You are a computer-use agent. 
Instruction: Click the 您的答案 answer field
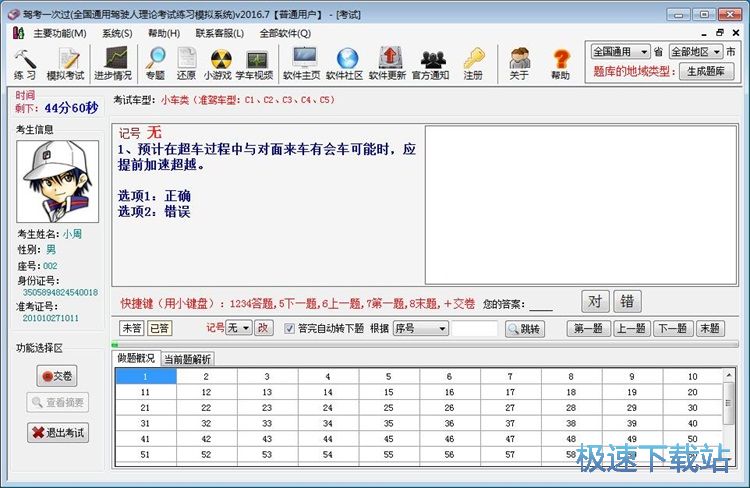541,304
